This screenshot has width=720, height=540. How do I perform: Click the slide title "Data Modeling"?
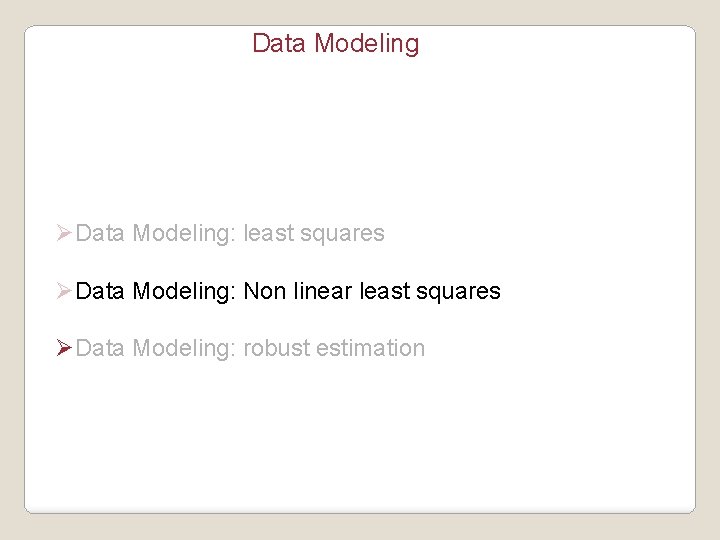pos(335,44)
